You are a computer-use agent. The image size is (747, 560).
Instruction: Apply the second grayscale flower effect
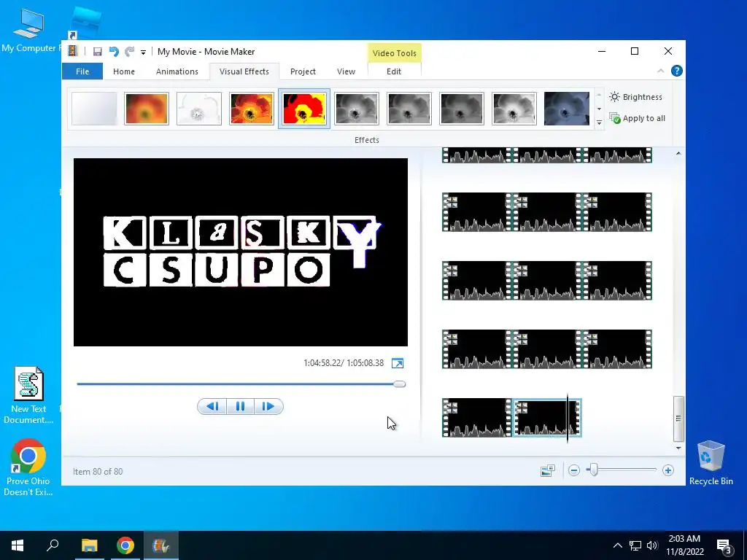click(x=409, y=109)
